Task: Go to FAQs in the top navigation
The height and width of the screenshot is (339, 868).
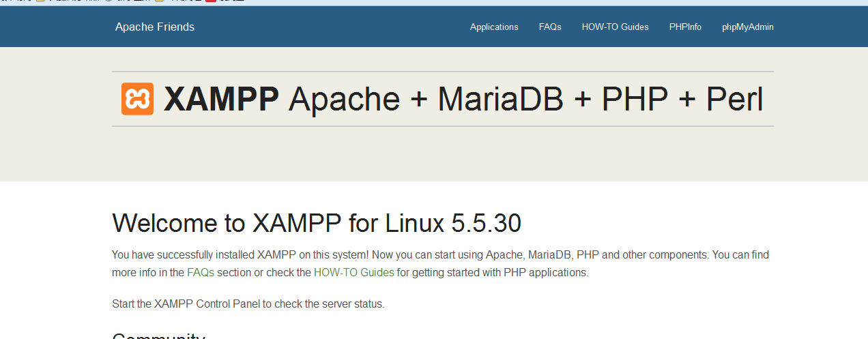Action: 550,27
